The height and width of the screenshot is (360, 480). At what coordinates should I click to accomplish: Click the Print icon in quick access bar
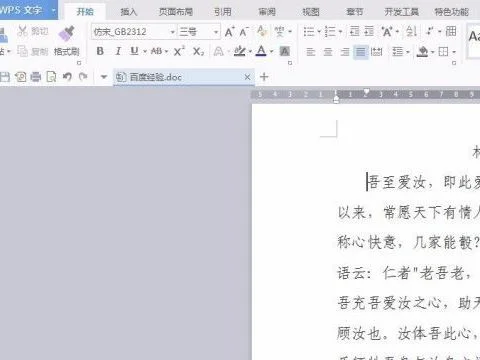36,77
